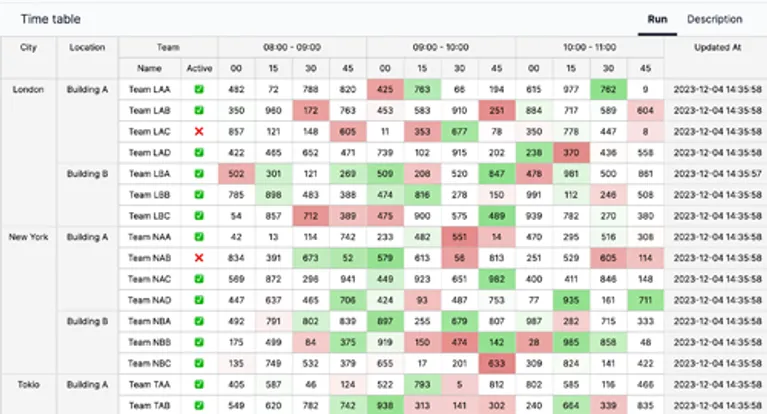Click red cell 425 in Team LAA row
Image resolution: width=767 pixels, height=414 pixels.
pos(385,90)
